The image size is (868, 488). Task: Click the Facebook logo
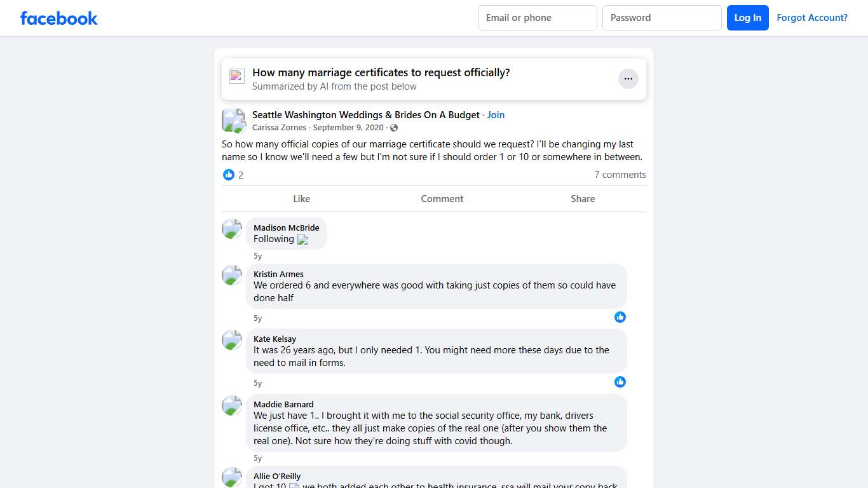pos(59,18)
